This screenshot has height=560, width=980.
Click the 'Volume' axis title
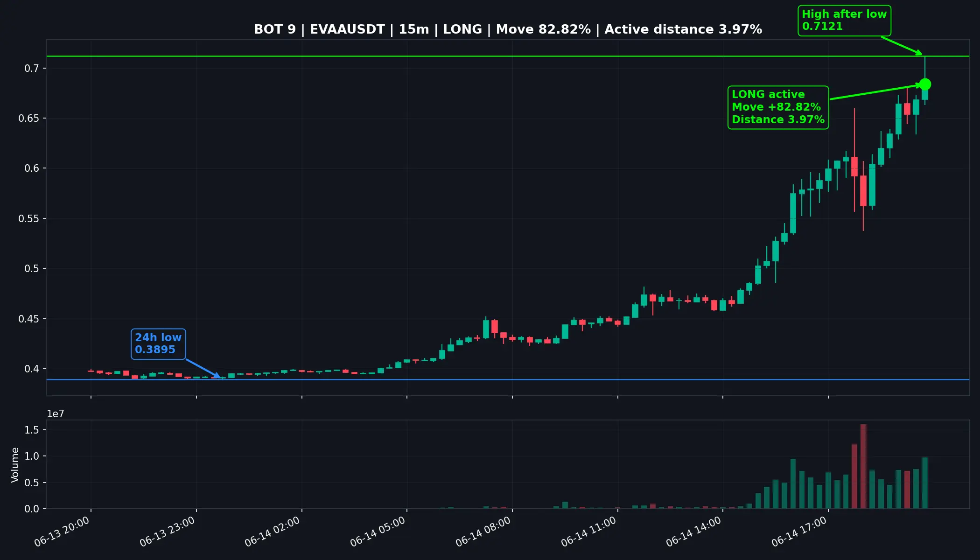15,465
